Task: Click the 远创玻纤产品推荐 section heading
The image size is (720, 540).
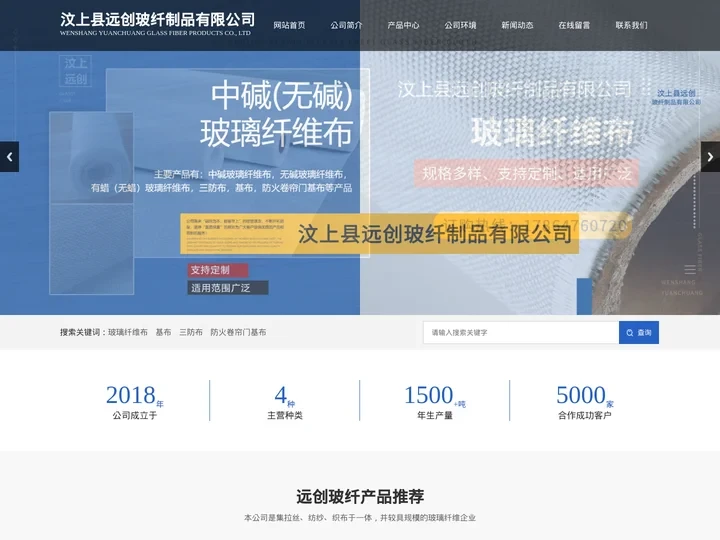Action: (x=360, y=496)
